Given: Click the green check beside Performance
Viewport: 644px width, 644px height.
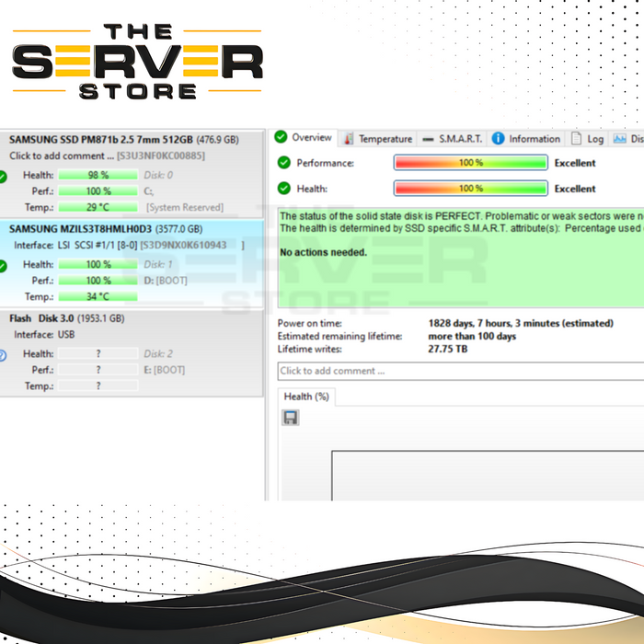Looking at the screenshot, I should 282,163.
